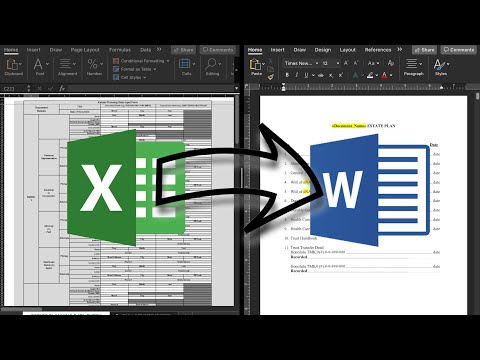Click Conditional Formatting button label

coord(142,61)
